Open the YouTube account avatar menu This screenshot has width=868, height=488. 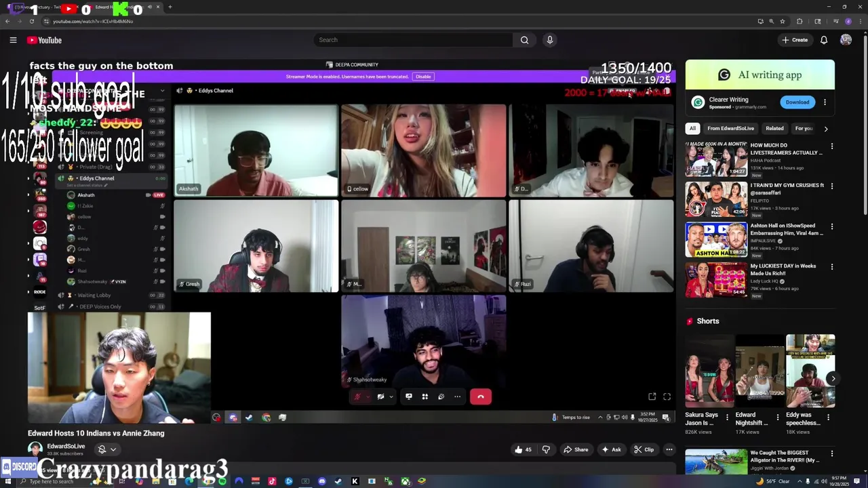[x=846, y=40]
